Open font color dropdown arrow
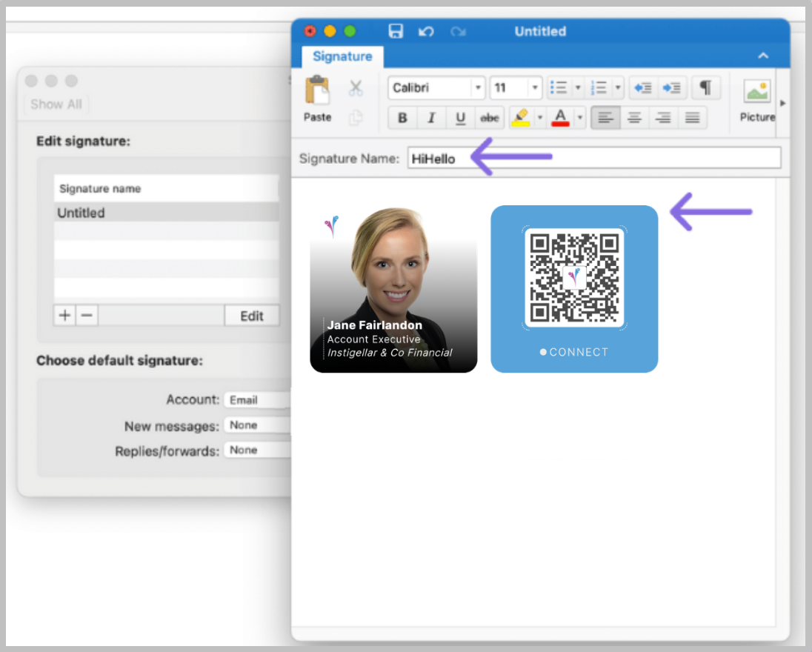This screenshot has height=652, width=812. [x=580, y=118]
